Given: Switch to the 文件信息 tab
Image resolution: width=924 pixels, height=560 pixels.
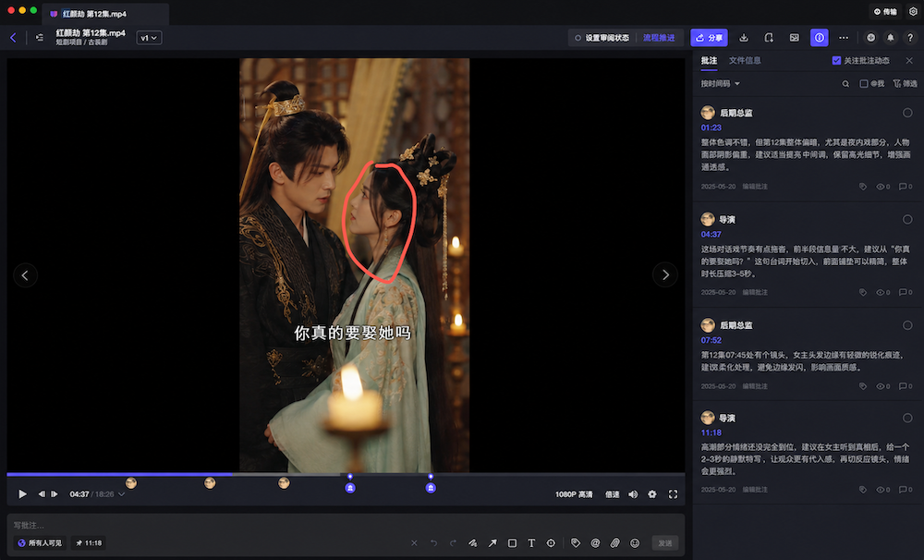Looking at the screenshot, I should pyautogui.click(x=745, y=60).
